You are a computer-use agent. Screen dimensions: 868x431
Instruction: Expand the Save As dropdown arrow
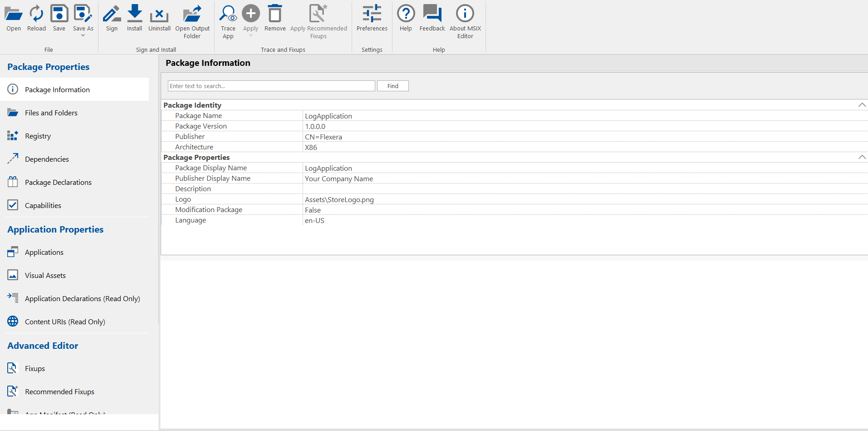(83, 35)
